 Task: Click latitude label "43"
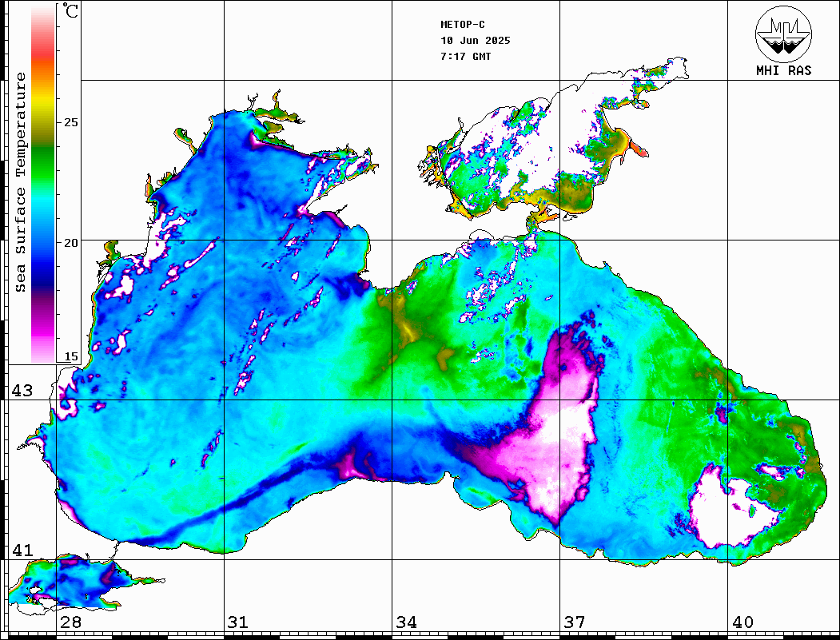tap(22, 391)
